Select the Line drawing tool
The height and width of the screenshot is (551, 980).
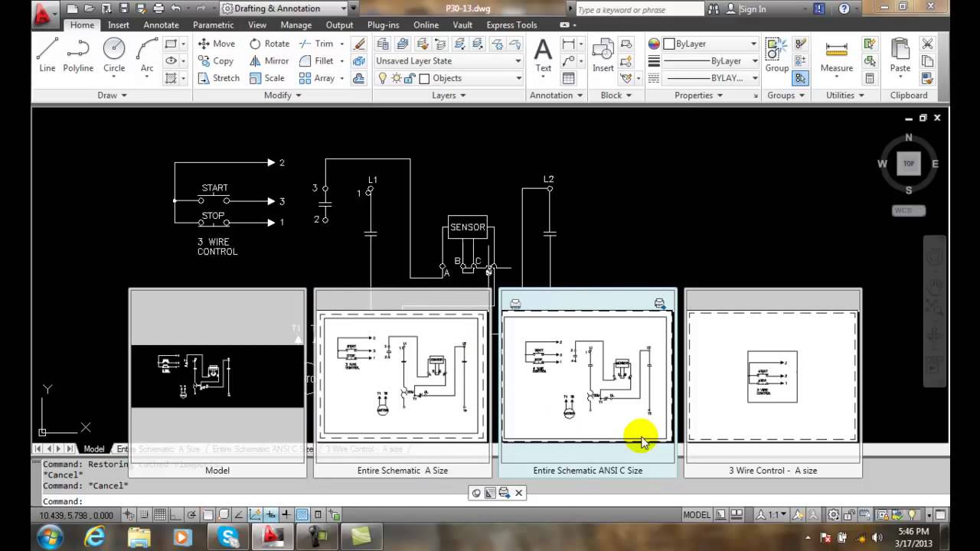(x=47, y=55)
